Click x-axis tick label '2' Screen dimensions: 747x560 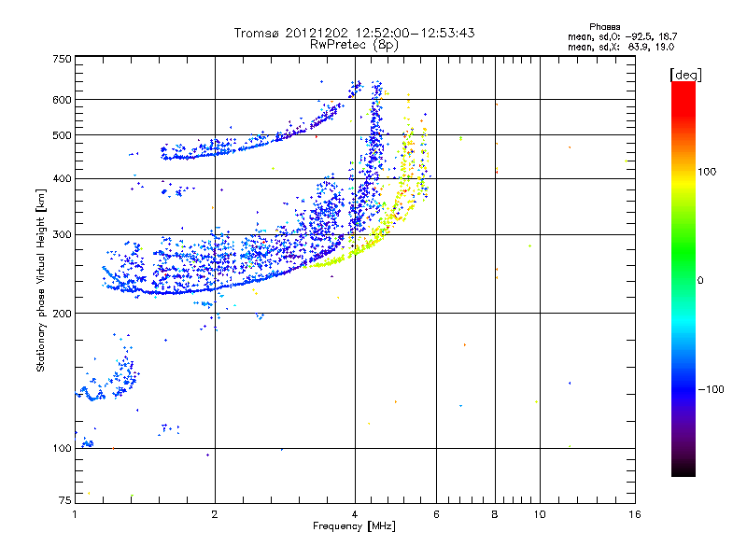[215, 514]
